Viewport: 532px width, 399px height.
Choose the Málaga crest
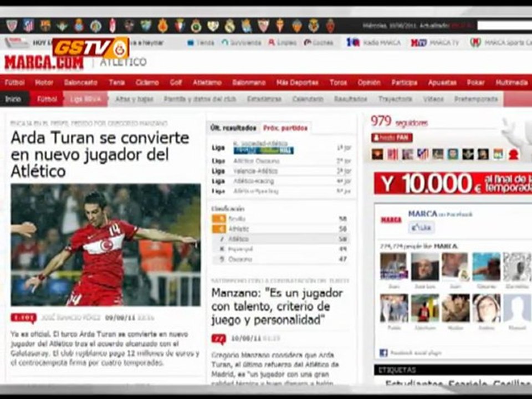[146, 25]
